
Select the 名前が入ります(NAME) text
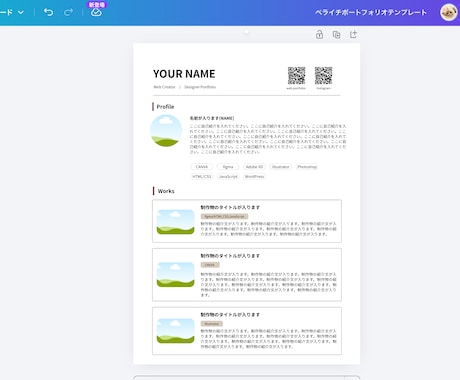coord(212,118)
